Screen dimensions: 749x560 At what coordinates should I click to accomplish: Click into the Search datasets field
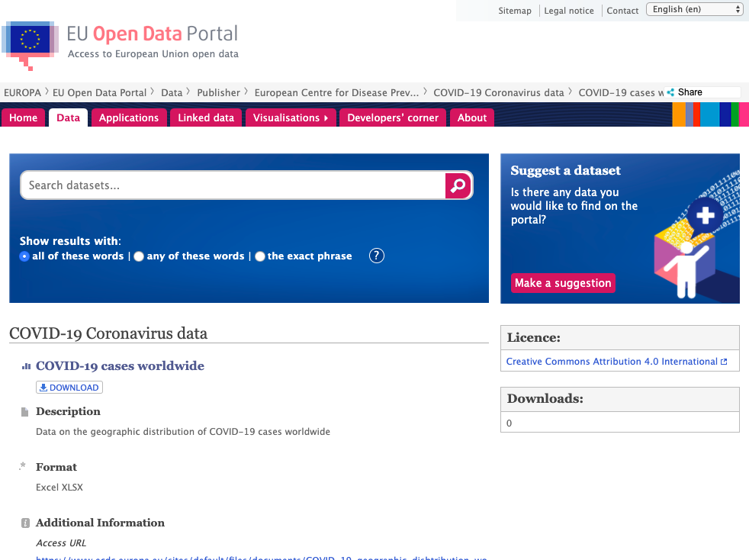pyautogui.click(x=233, y=185)
